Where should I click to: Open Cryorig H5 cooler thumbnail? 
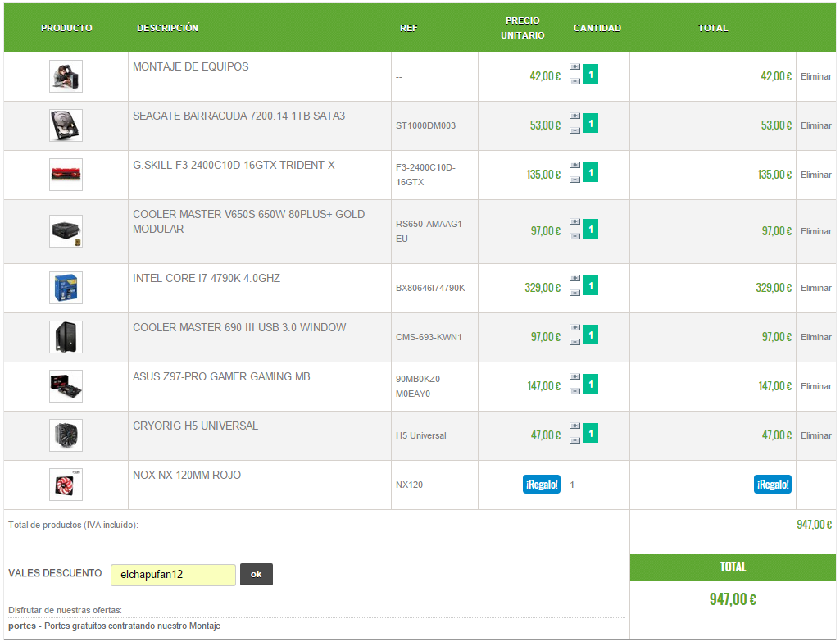coord(66,435)
